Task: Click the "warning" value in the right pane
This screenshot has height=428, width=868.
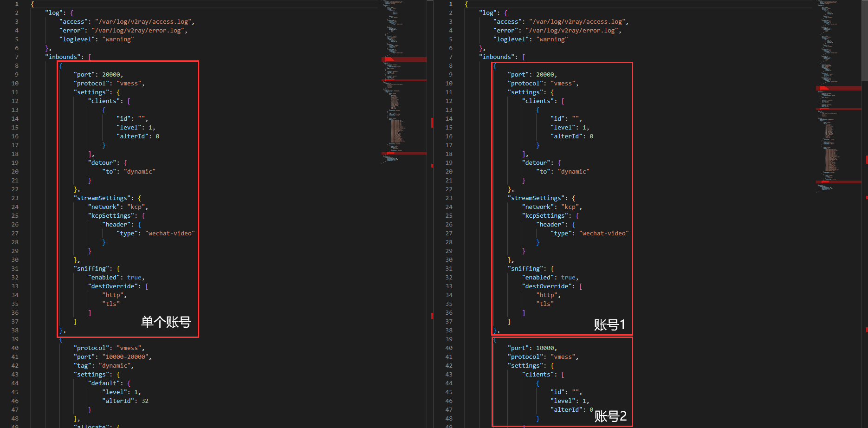Action: (552, 39)
